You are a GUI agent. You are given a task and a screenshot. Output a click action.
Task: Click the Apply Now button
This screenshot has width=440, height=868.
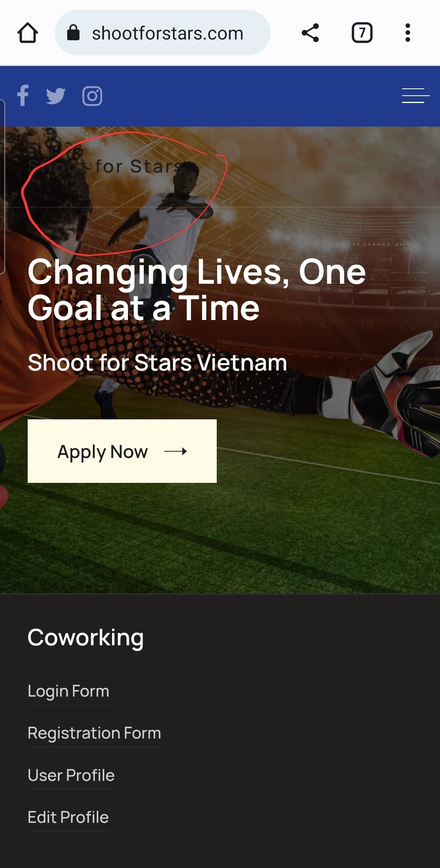122,451
